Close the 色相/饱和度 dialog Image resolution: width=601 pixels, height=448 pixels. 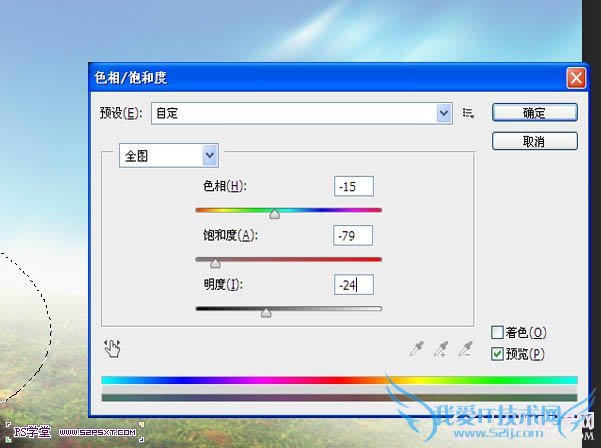click(576, 78)
